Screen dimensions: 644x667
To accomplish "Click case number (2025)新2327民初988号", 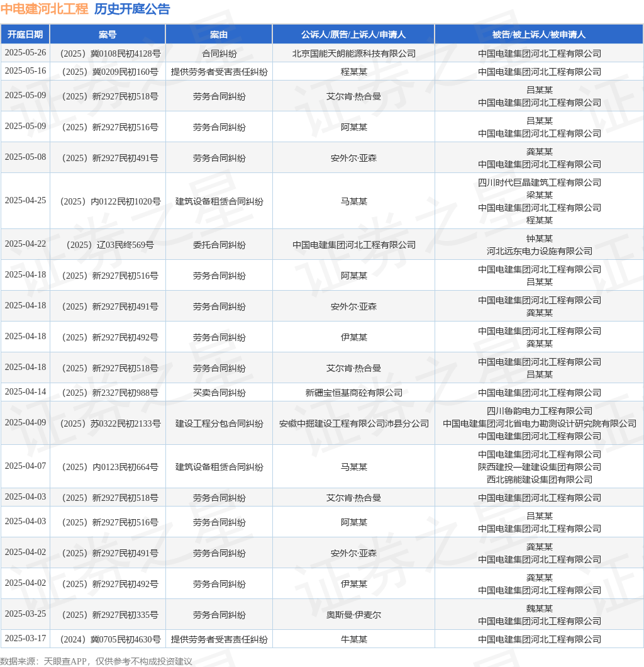I will (x=110, y=393).
